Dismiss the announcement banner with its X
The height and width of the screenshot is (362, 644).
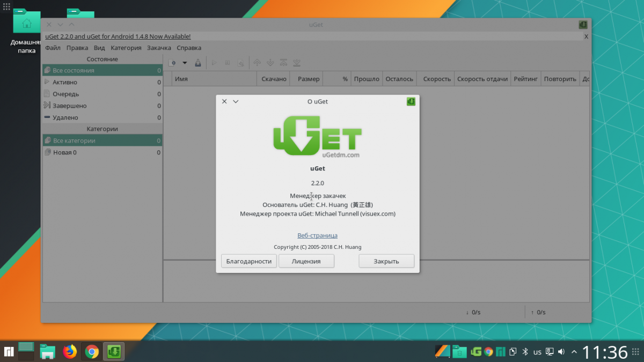click(586, 36)
